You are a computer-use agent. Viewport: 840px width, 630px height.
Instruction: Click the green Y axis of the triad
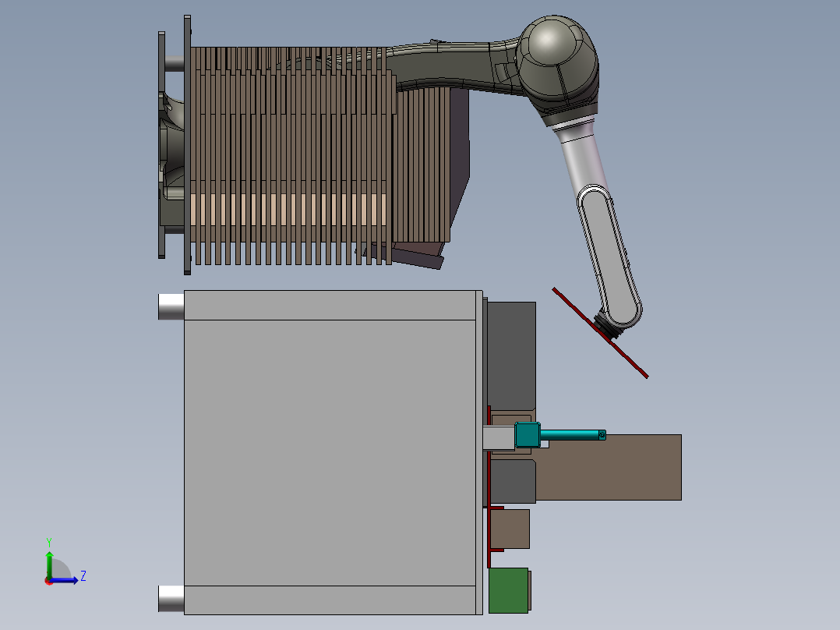[x=49, y=564]
